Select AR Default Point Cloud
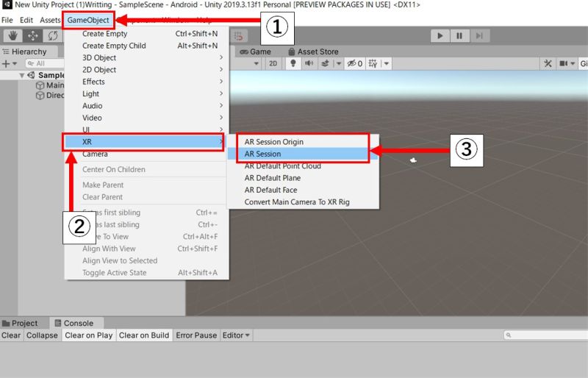The width and height of the screenshot is (588, 378). 303,166
